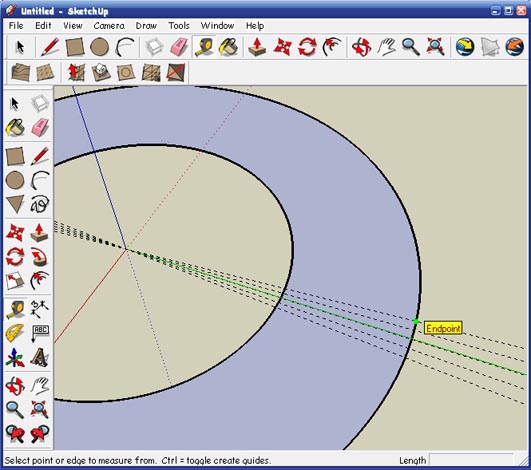Select Push/Pull in top toolbar
531x470 pixels.
click(x=257, y=47)
